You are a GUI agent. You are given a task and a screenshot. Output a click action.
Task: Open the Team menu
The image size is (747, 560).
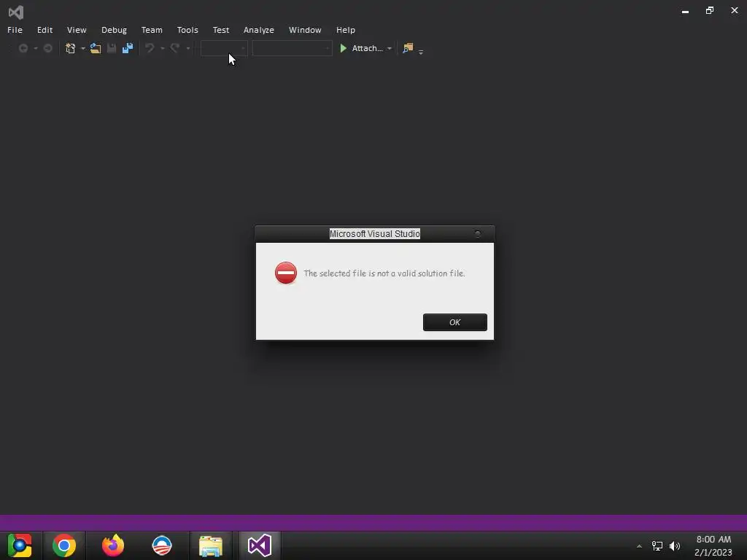click(152, 30)
